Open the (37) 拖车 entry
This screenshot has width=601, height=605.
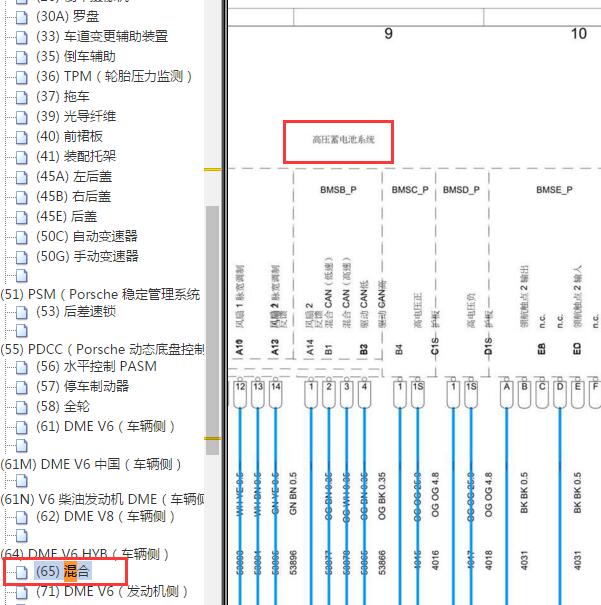click(x=62, y=96)
